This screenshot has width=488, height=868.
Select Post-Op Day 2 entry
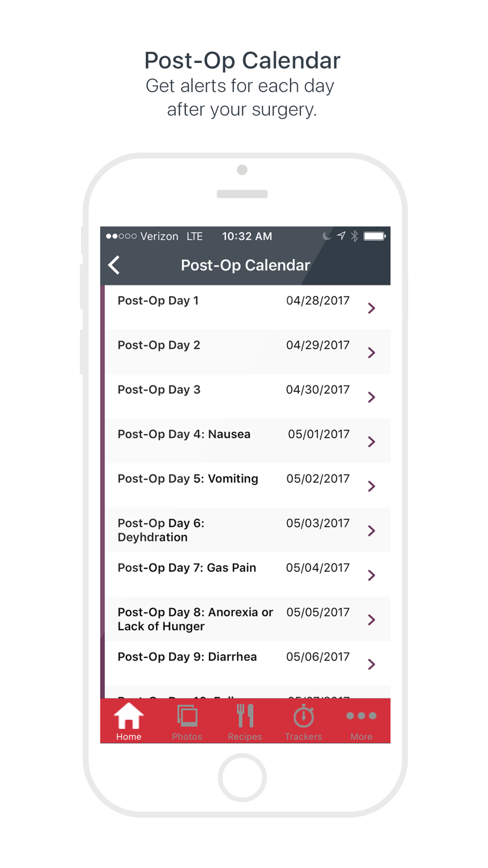click(248, 352)
